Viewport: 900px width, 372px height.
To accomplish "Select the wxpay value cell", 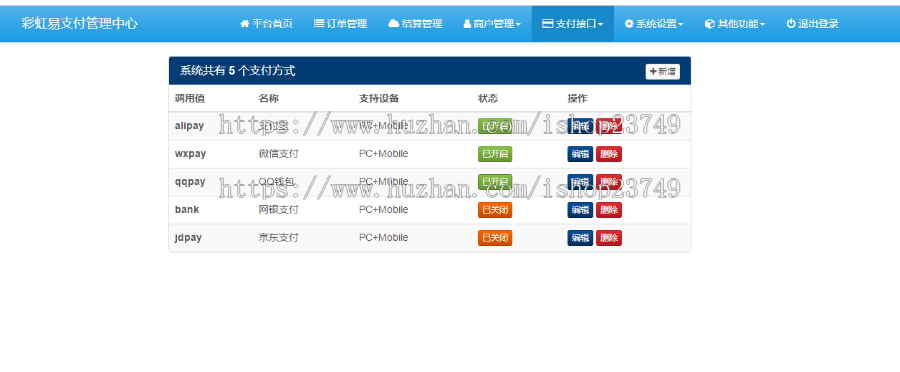I will tap(191, 154).
